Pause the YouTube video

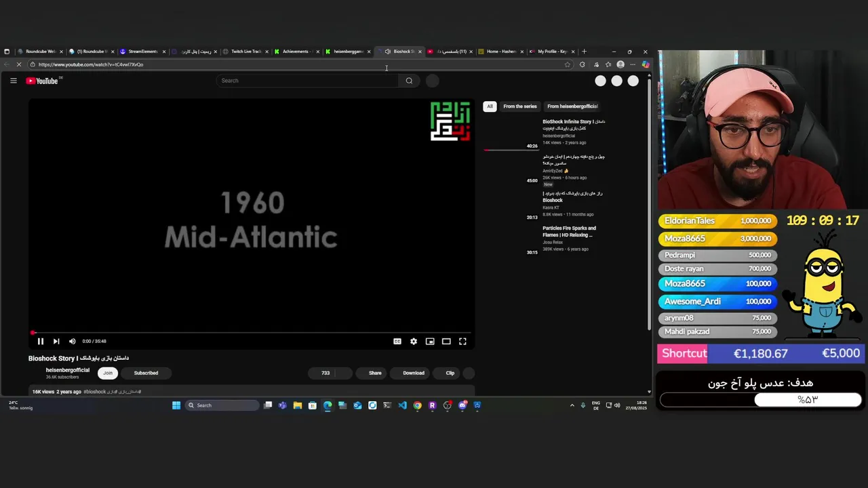point(40,342)
